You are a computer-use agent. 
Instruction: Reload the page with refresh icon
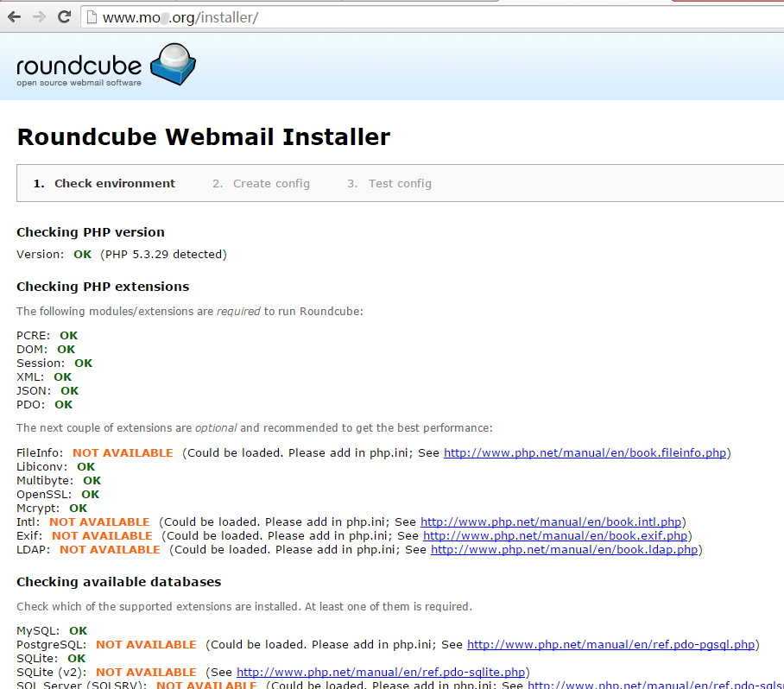click(x=64, y=17)
